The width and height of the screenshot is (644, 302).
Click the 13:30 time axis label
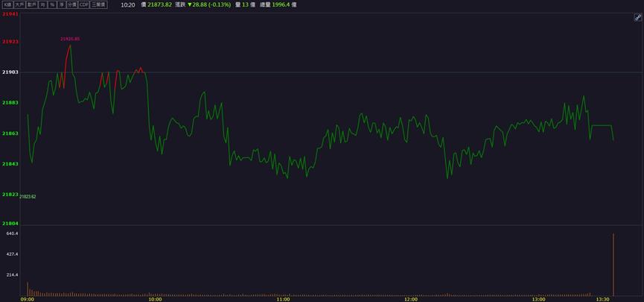pos(603,299)
